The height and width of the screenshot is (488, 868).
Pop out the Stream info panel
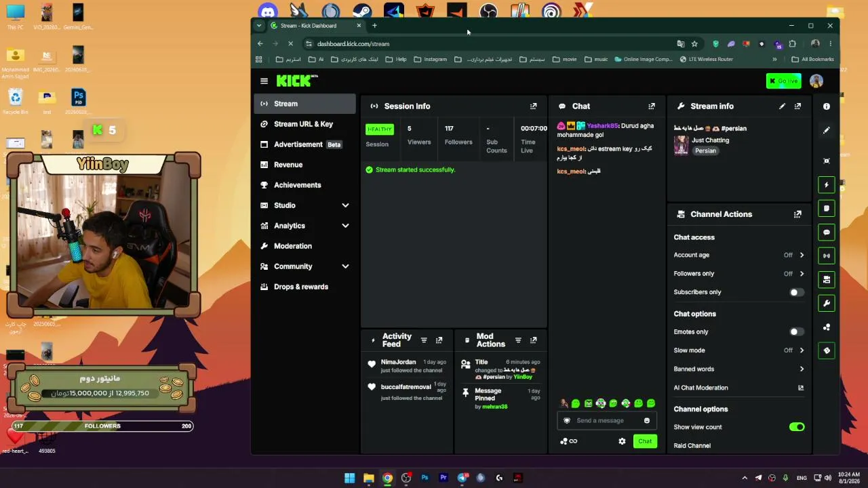point(797,106)
